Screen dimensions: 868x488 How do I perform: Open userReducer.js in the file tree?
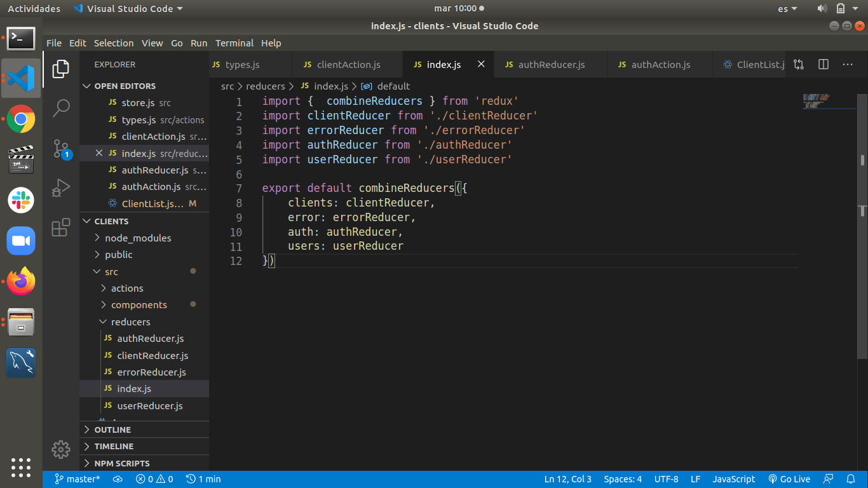pyautogui.click(x=150, y=405)
